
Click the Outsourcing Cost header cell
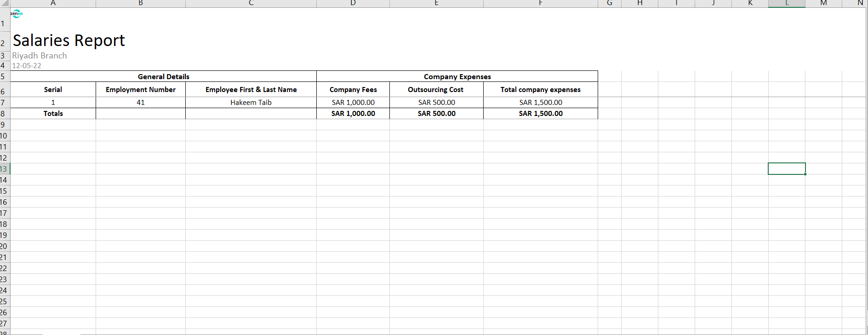(436, 89)
